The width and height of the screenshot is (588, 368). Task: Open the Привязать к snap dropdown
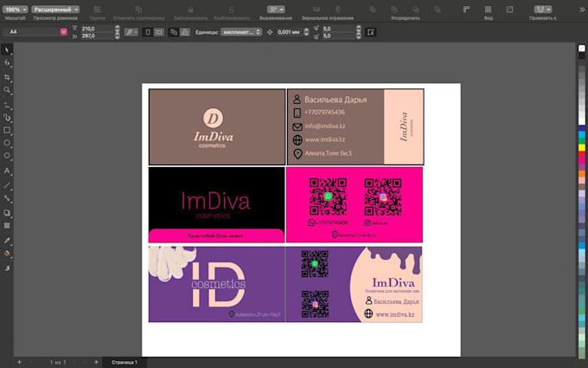click(x=543, y=10)
